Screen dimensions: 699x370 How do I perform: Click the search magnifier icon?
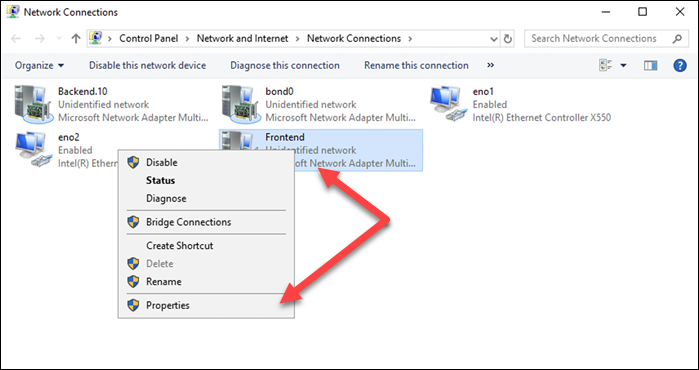click(677, 39)
